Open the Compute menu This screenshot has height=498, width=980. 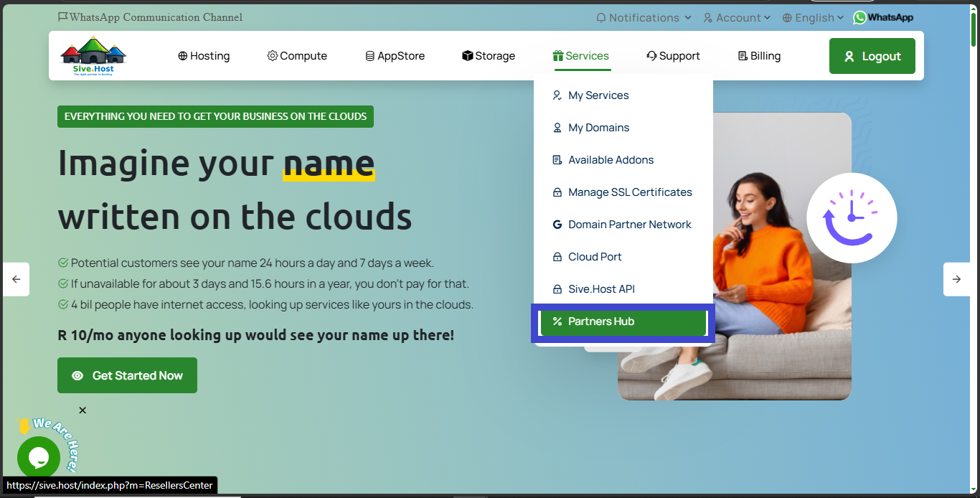click(x=297, y=56)
